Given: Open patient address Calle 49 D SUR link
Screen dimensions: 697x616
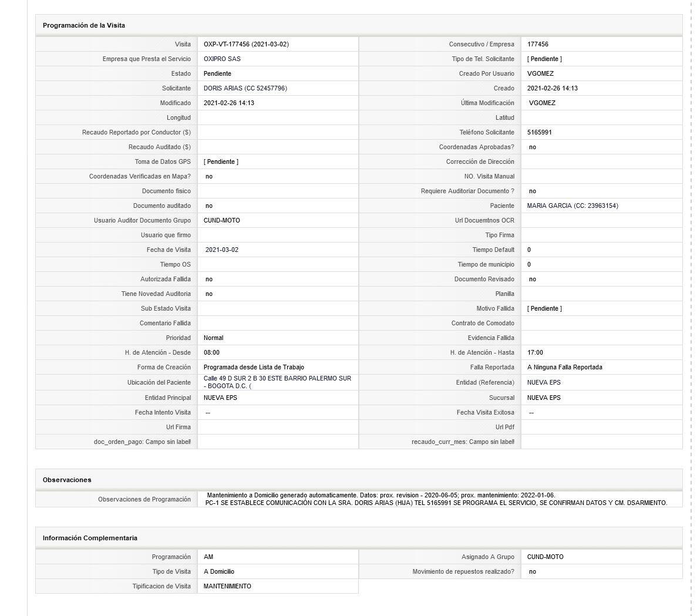Looking at the screenshot, I should click(277, 382).
